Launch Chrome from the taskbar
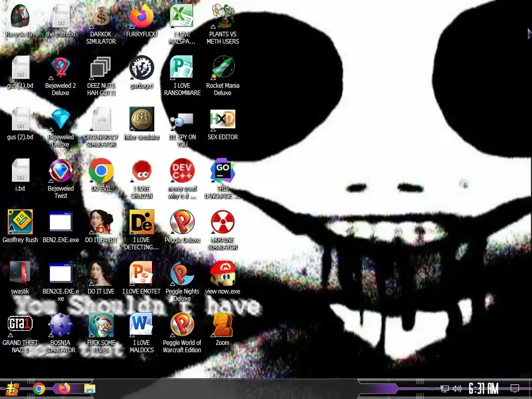 pos(39,389)
